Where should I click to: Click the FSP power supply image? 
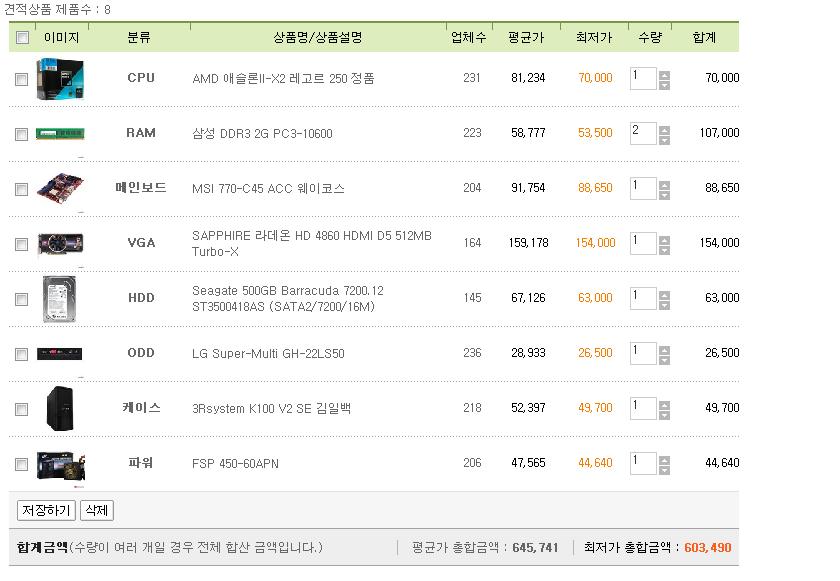(x=61, y=465)
